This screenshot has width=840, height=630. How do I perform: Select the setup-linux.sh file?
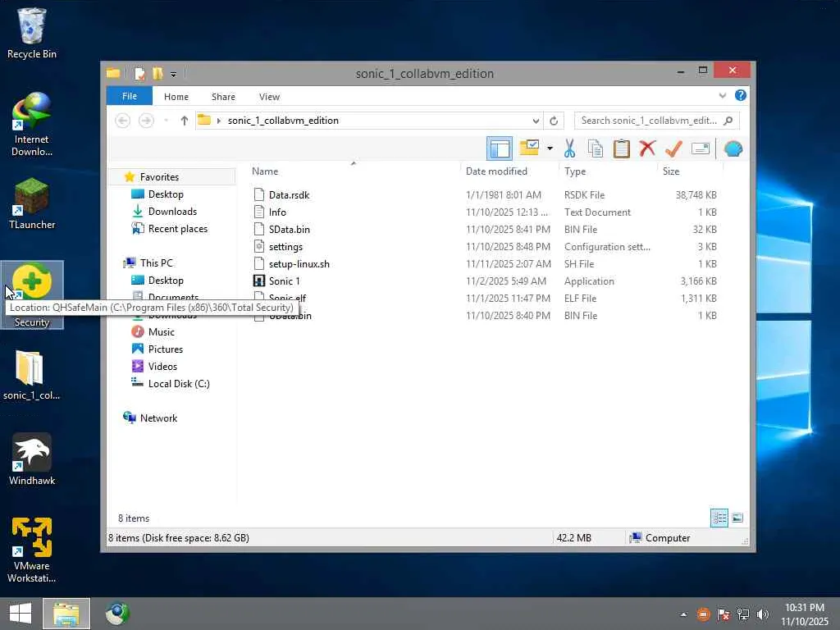tap(299, 264)
